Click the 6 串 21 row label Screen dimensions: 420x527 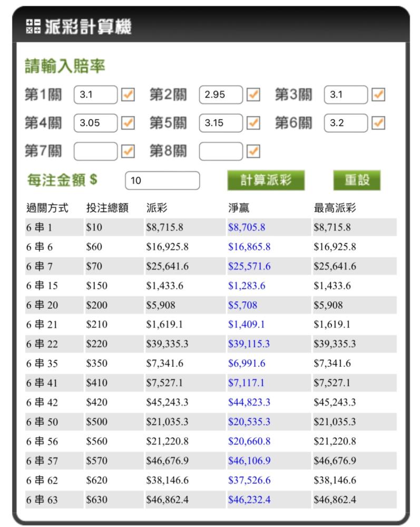click(x=42, y=324)
